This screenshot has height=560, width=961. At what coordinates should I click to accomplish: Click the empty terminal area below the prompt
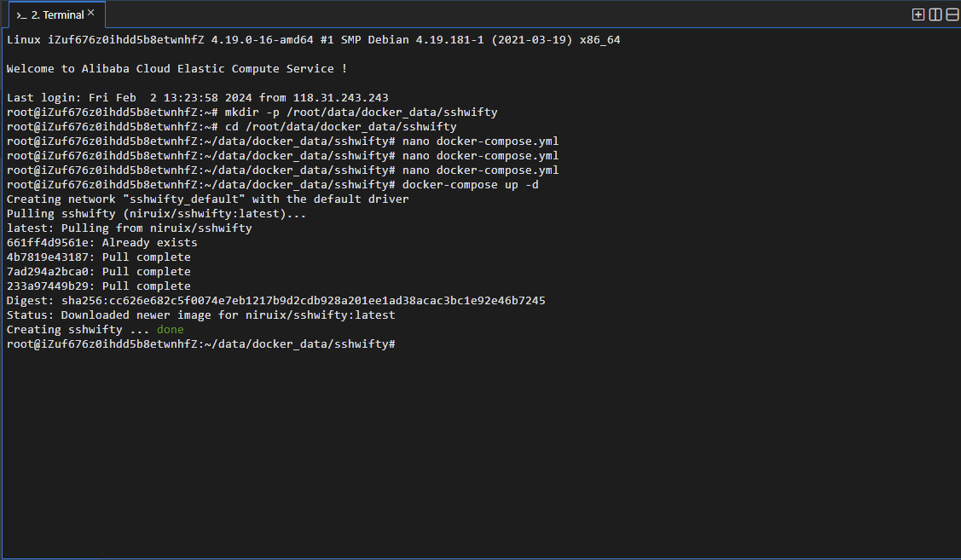click(481, 453)
